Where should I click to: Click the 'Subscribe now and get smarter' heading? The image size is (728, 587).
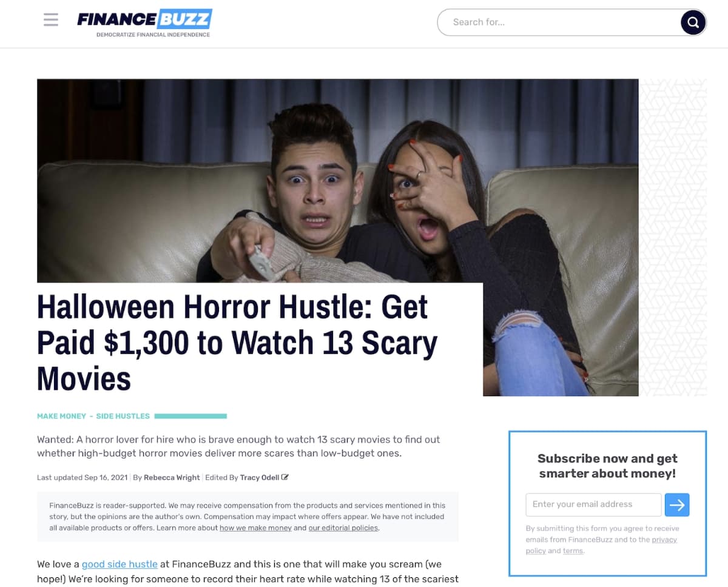click(607, 466)
